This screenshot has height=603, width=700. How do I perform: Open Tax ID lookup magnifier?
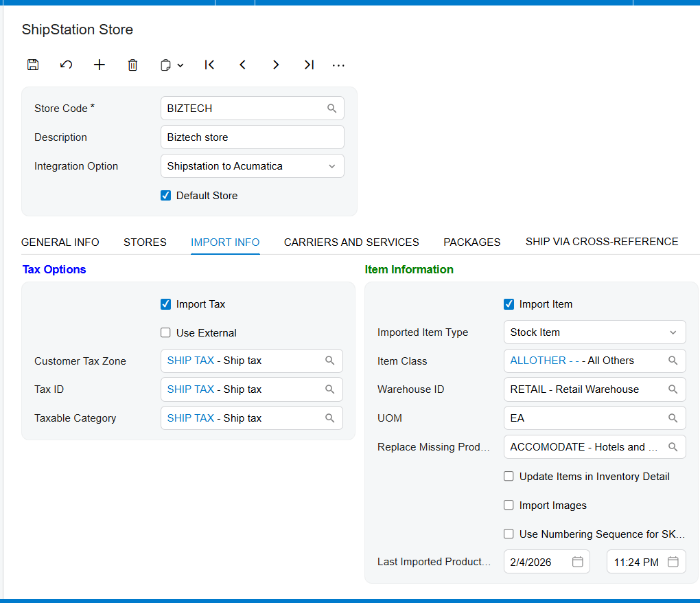coord(330,389)
